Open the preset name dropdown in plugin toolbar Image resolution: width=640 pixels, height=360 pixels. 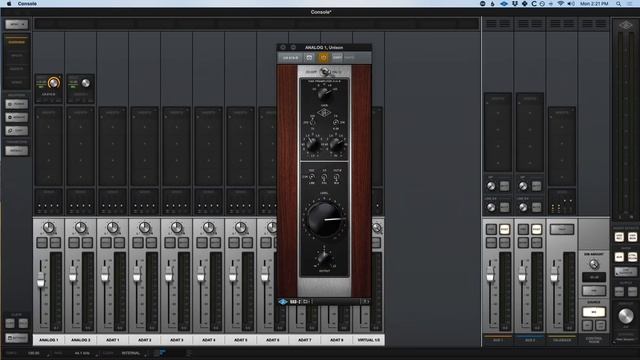click(291, 58)
